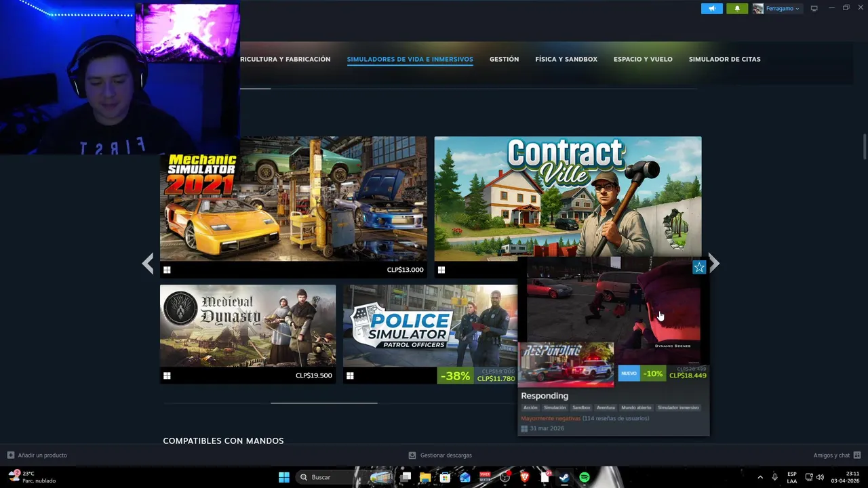Click the Mundo abierto tag on Responding

tap(636, 407)
